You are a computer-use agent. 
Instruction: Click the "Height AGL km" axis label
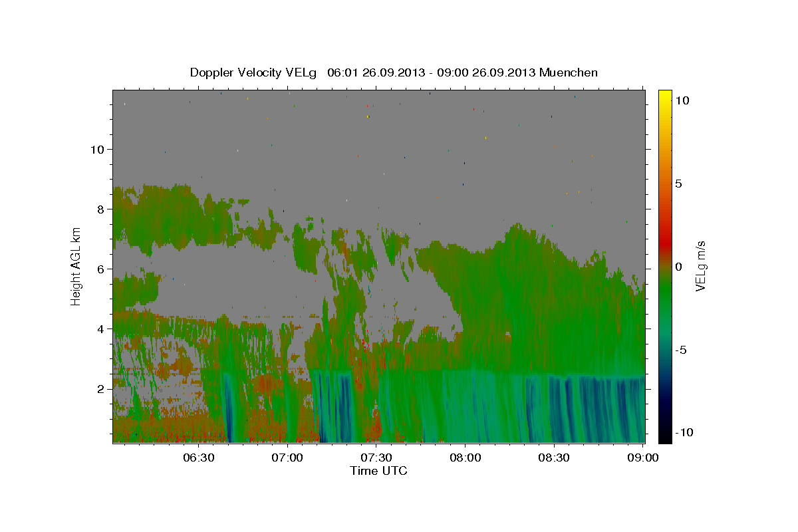(76, 266)
